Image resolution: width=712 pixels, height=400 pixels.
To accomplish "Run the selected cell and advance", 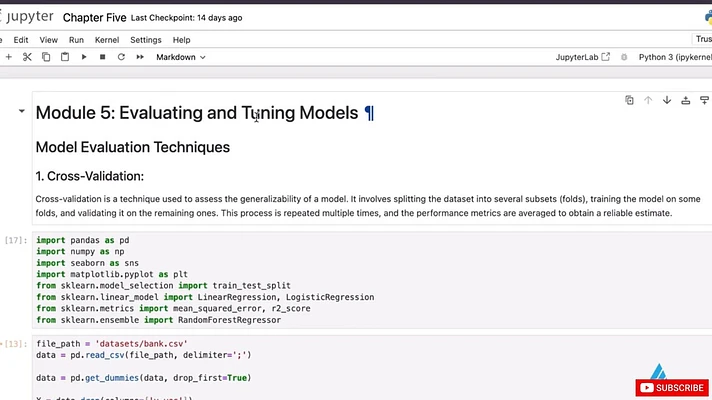I will (84, 57).
